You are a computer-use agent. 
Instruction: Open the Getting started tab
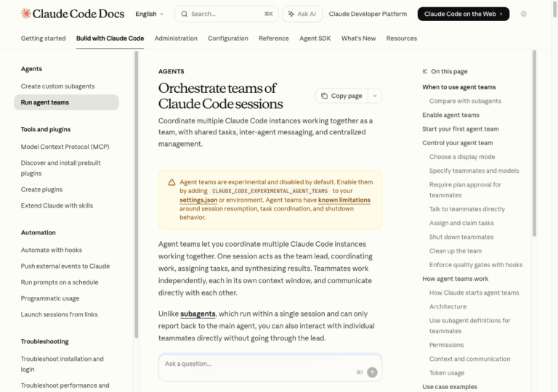point(43,38)
